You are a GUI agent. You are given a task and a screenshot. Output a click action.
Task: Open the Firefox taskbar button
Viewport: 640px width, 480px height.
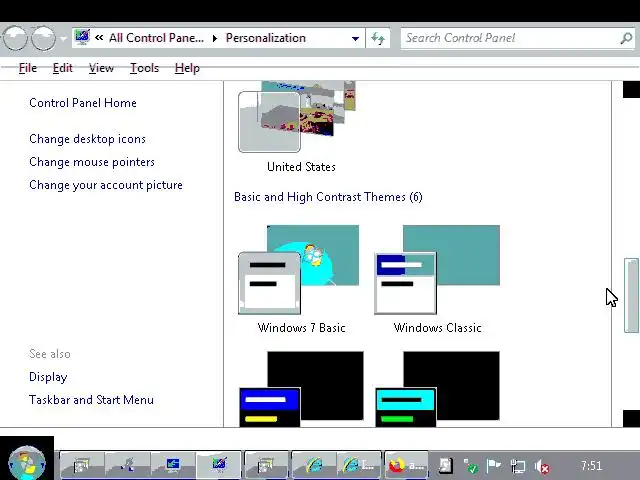[406, 464]
